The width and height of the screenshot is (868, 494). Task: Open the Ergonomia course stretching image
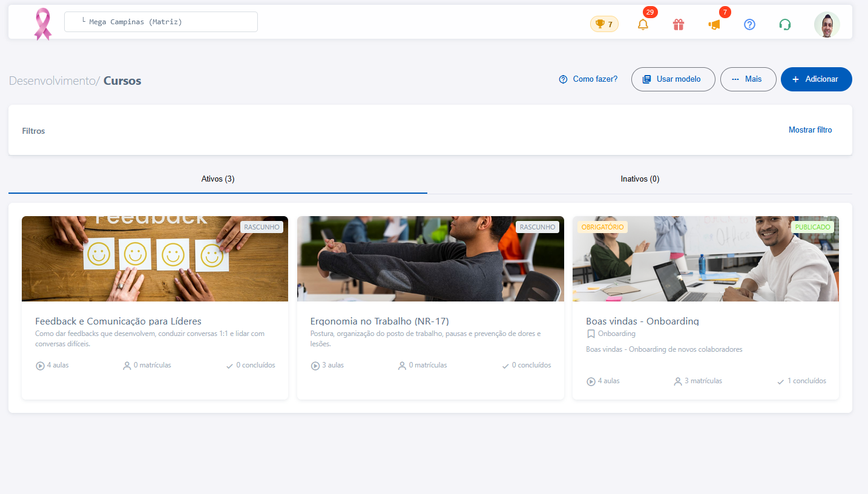(x=430, y=259)
